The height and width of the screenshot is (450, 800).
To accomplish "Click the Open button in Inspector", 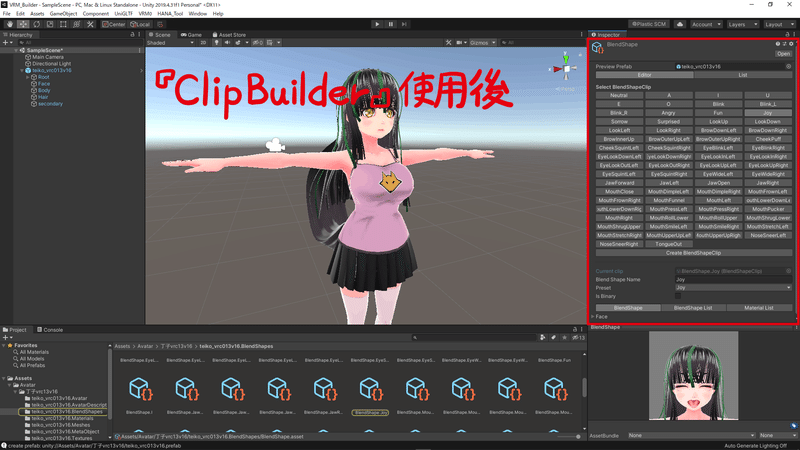I will coord(783,54).
